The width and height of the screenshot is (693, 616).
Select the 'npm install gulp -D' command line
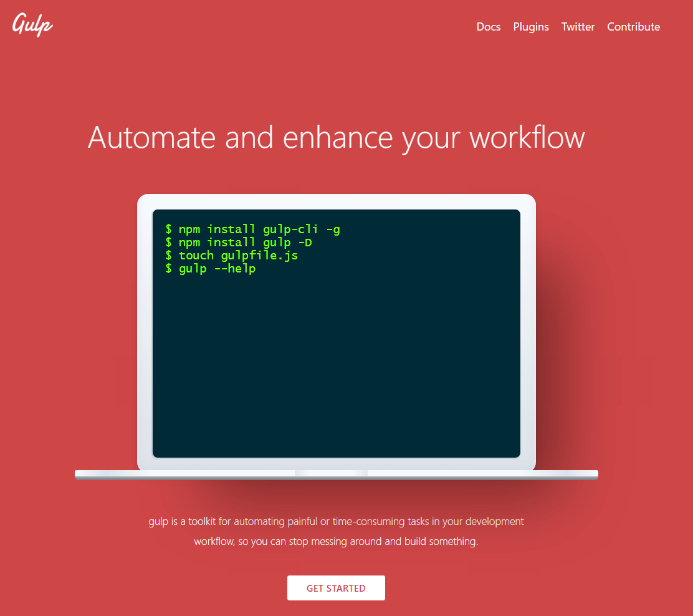point(239,243)
